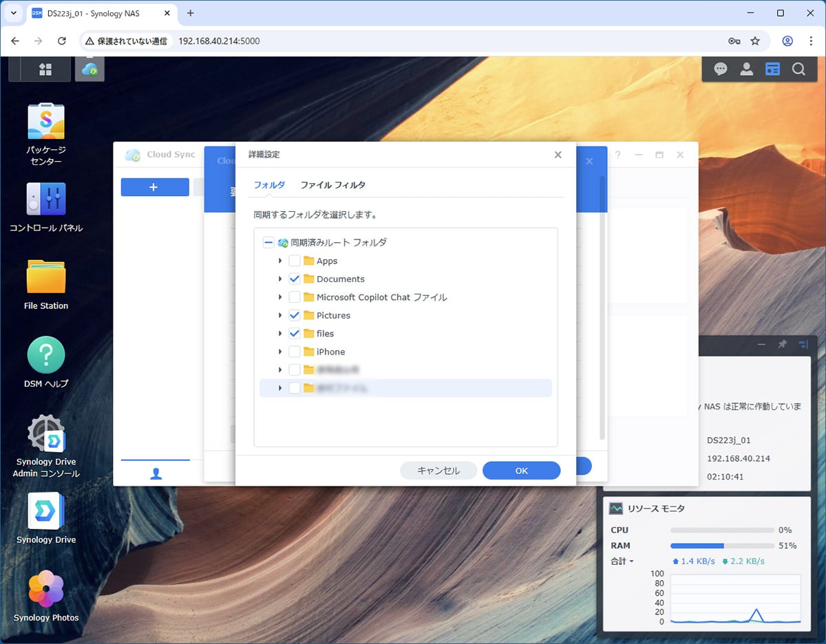Image resolution: width=826 pixels, height=644 pixels.
Task: Expand the Pictures folder tree arrow
Action: pos(280,315)
